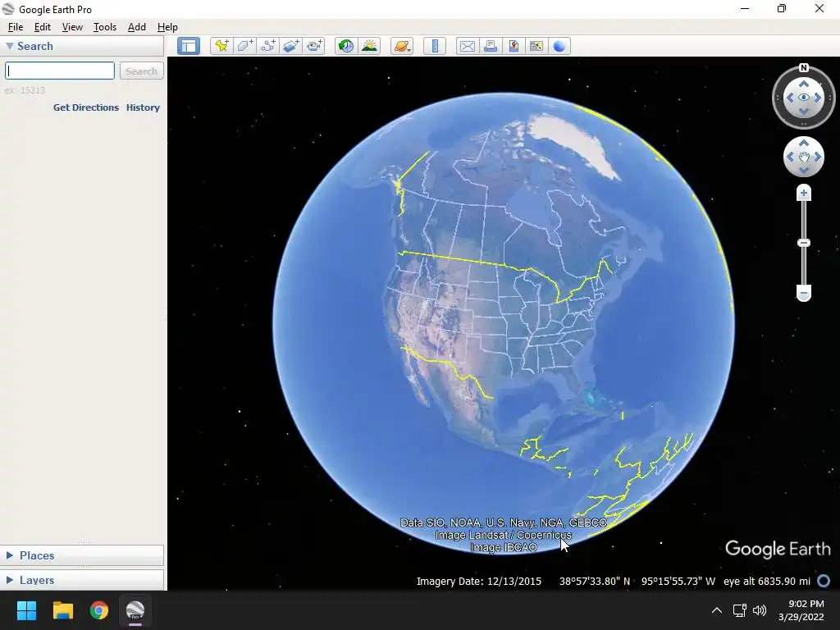Click the Search button
This screenshot has width=840, height=630.
[141, 71]
